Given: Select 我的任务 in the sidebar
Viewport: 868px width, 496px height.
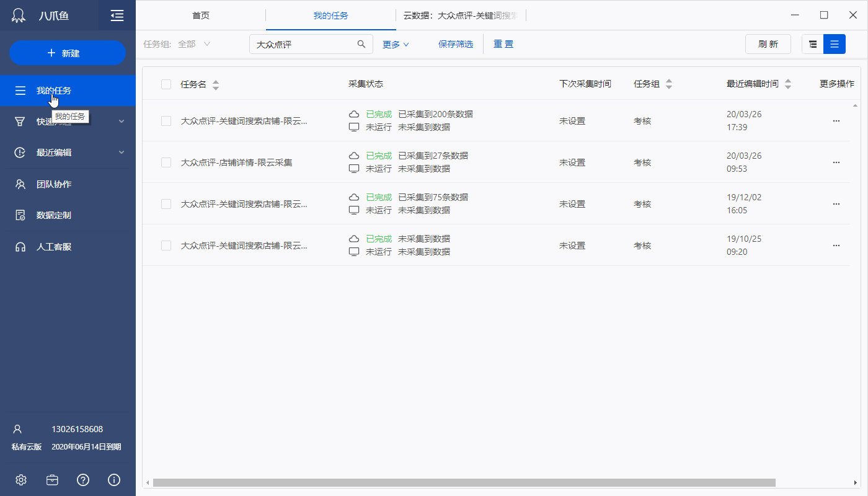Looking at the screenshot, I should pos(68,91).
